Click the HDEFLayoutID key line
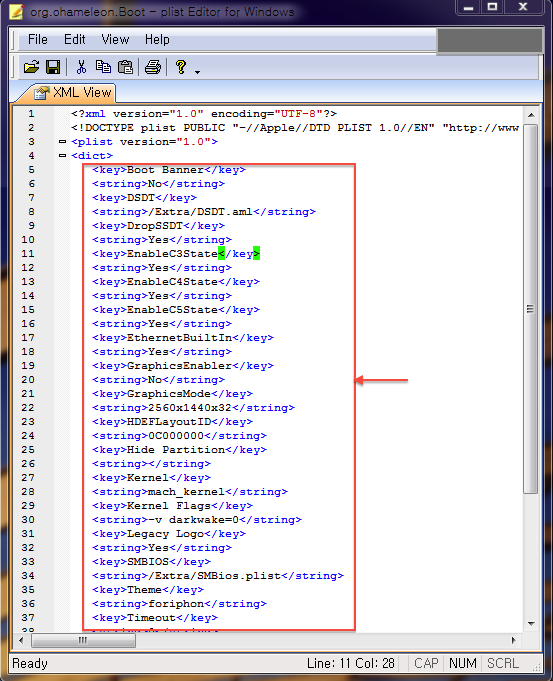The image size is (553, 681). (x=172, y=422)
